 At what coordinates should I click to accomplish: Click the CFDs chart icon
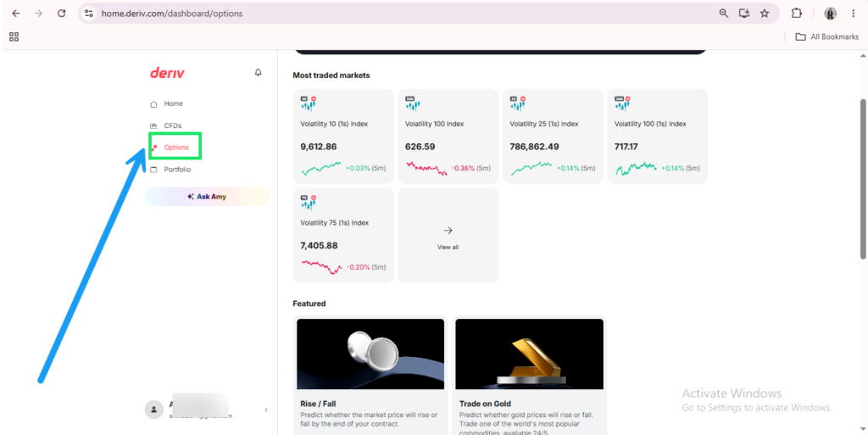pos(154,125)
